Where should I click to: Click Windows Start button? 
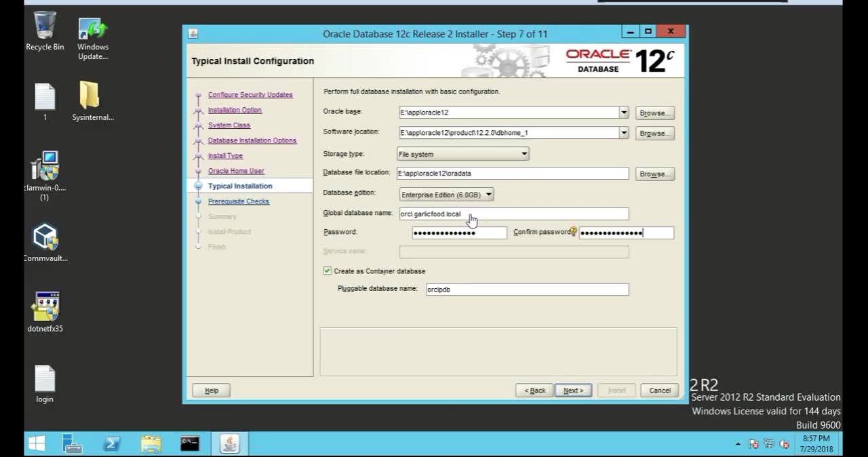pyautogui.click(x=37, y=443)
